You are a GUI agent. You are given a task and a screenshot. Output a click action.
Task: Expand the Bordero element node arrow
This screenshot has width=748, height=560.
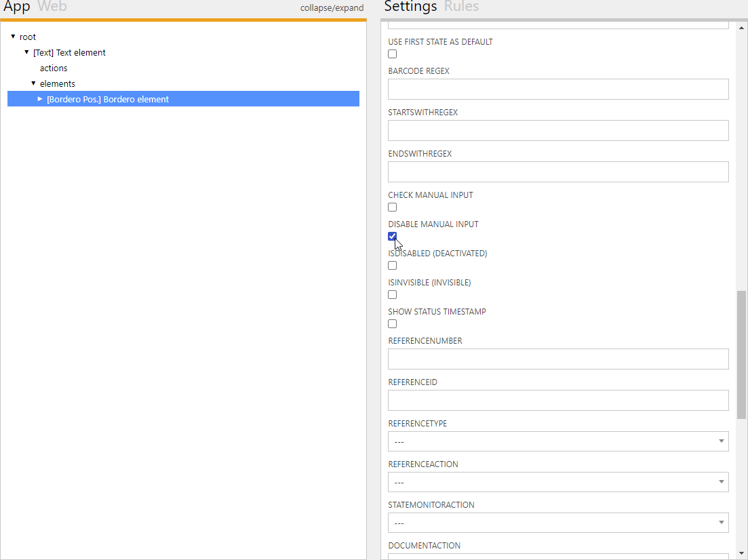point(40,99)
